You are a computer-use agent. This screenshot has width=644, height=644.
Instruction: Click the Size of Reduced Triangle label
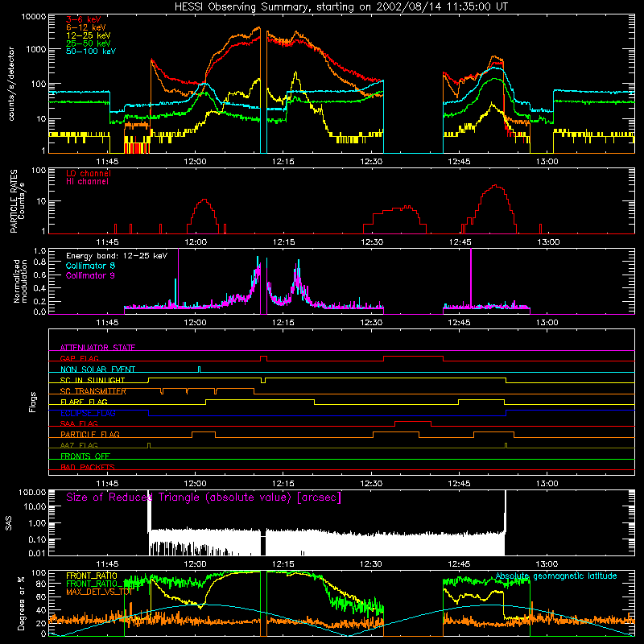pyautogui.click(x=204, y=497)
